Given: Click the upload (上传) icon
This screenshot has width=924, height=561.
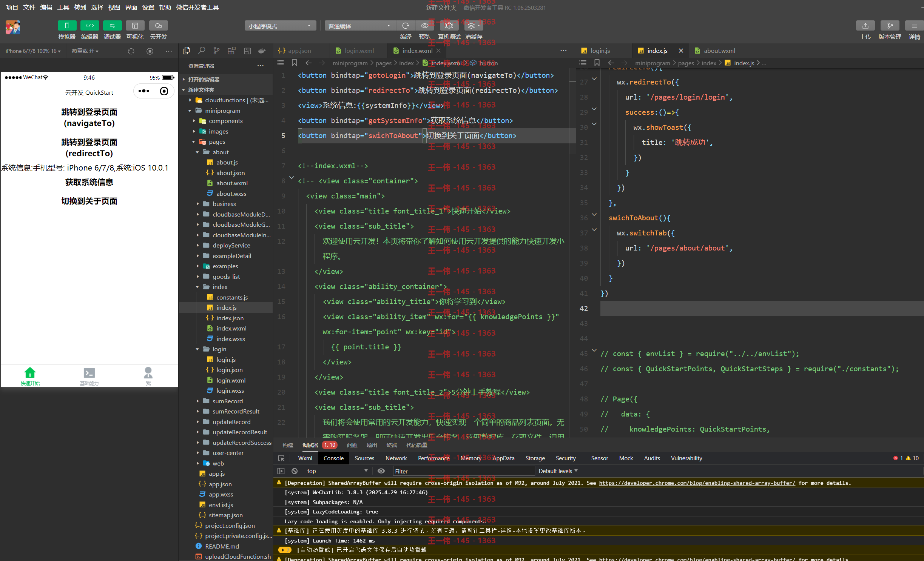Looking at the screenshot, I should 865,26.
